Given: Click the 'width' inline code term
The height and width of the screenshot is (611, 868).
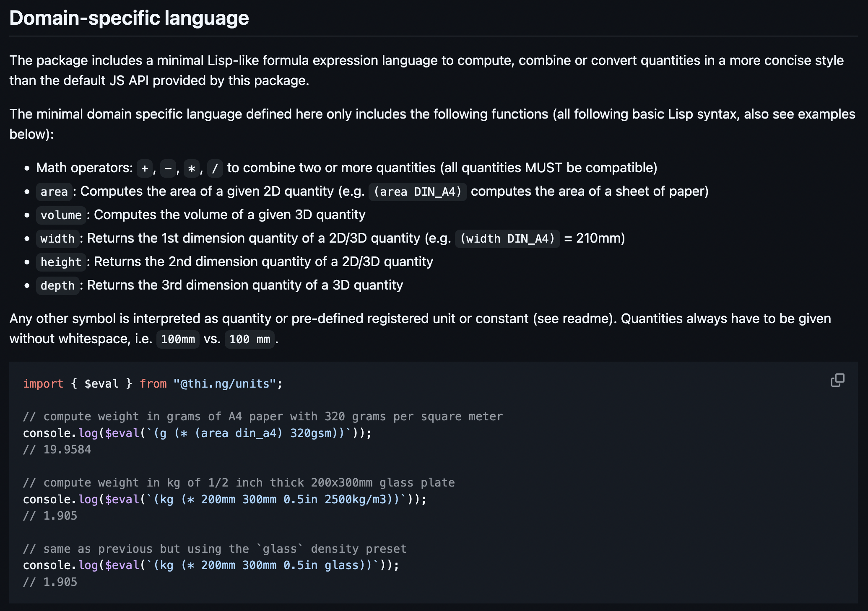Looking at the screenshot, I should 57,239.
